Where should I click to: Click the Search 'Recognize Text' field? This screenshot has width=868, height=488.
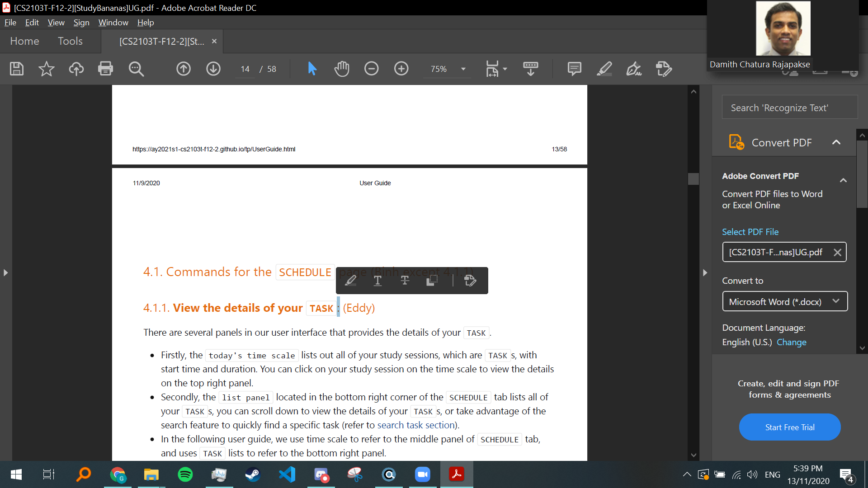point(789,108)
